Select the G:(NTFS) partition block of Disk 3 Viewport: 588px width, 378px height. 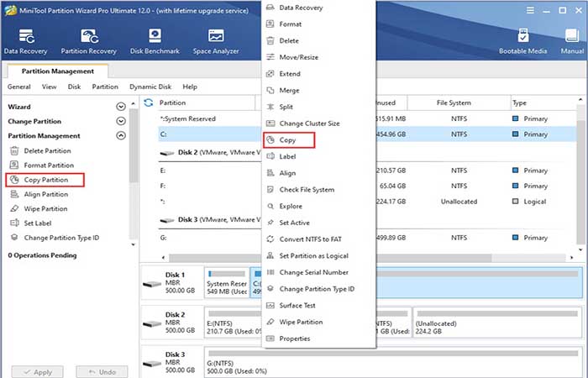coord(392,362)
